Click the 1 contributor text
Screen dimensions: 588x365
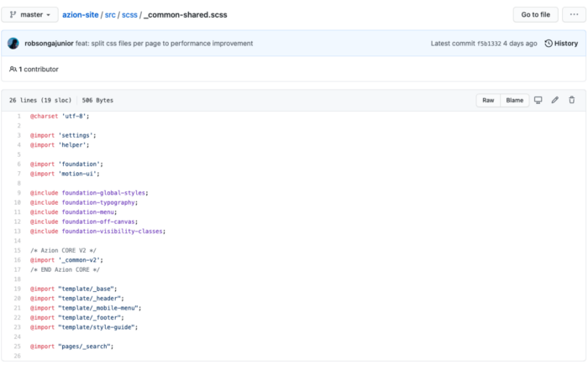click(x=39, y=70)
